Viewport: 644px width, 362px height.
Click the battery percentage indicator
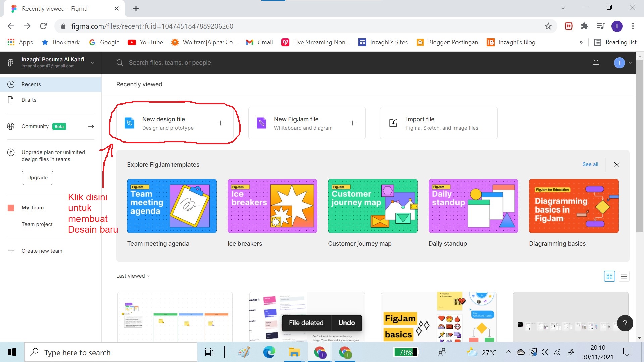pos(406,352)
